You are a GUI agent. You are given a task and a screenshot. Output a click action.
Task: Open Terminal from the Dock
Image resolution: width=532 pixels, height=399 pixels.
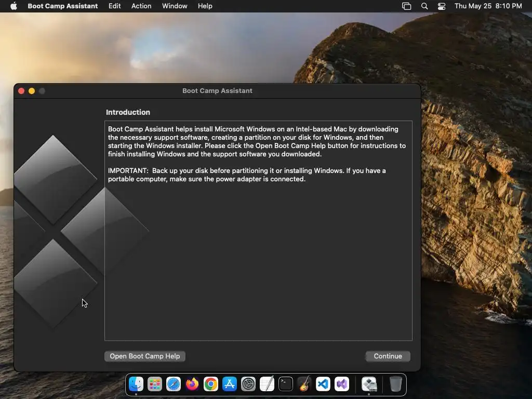pyautogui.click(x=285, y=384)
